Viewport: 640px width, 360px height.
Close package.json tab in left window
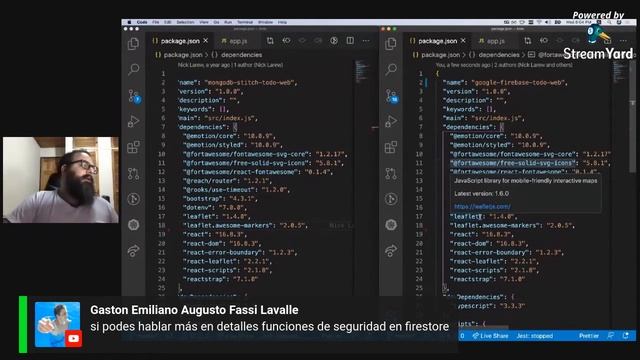(206, 41)
